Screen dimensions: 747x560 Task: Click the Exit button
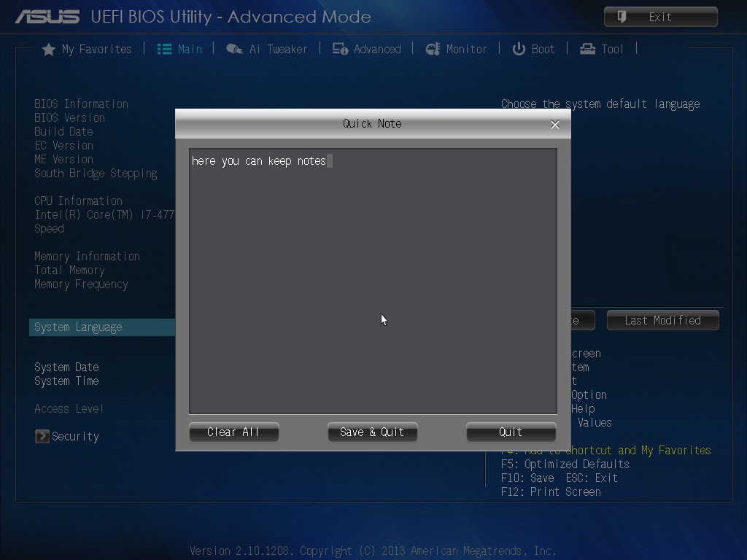pos(661,17)
